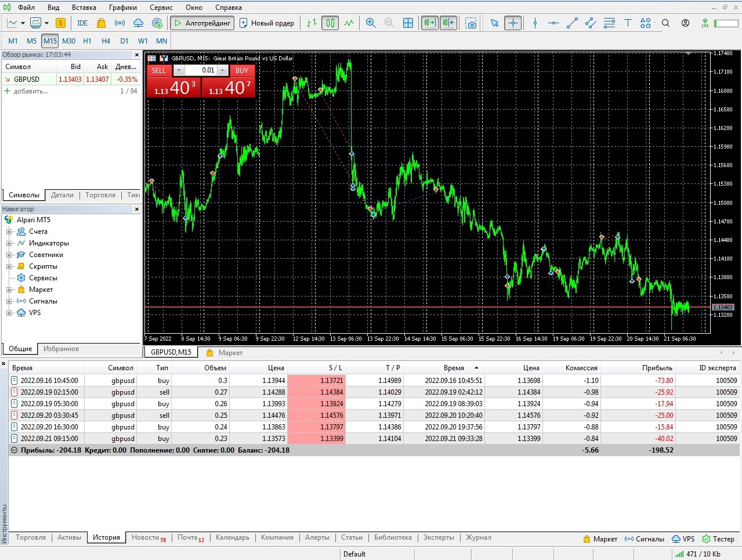Open the volume dropdown in one-click panel

point(179,70)
